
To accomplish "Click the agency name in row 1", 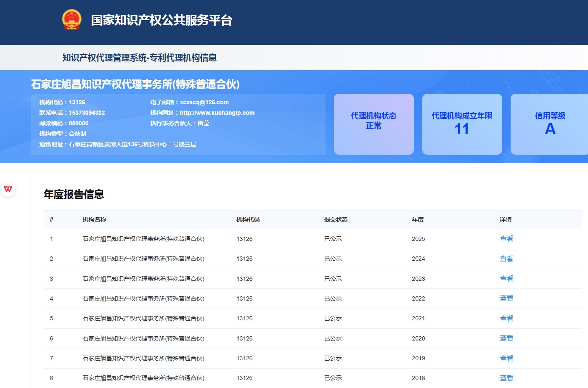I will pyautogui.click(x=143, y=239).
